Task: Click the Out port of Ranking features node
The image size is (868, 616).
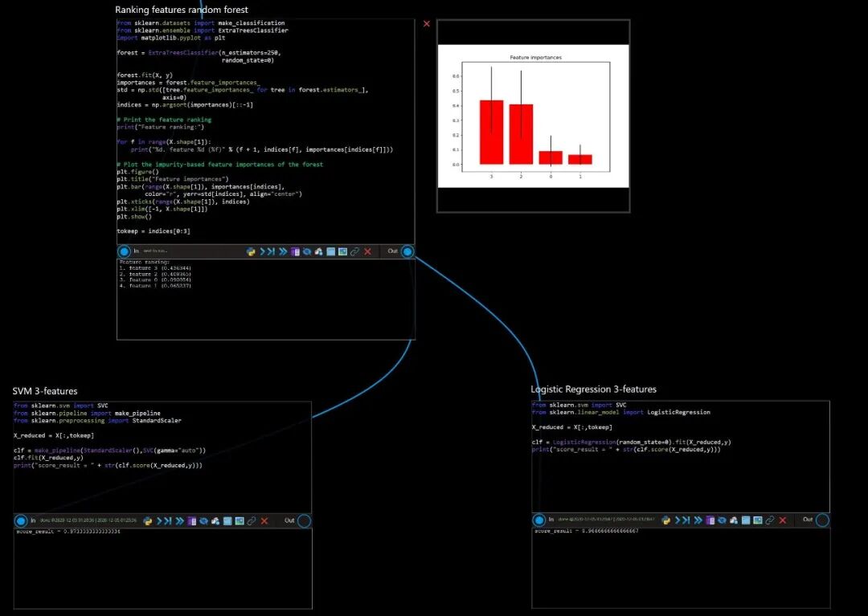Action: pos(407,251)
